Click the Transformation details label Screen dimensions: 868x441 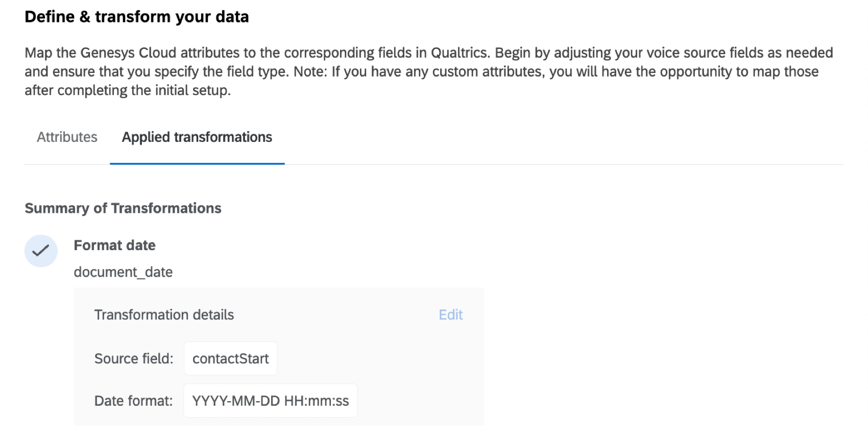click(x=164, y=315)
